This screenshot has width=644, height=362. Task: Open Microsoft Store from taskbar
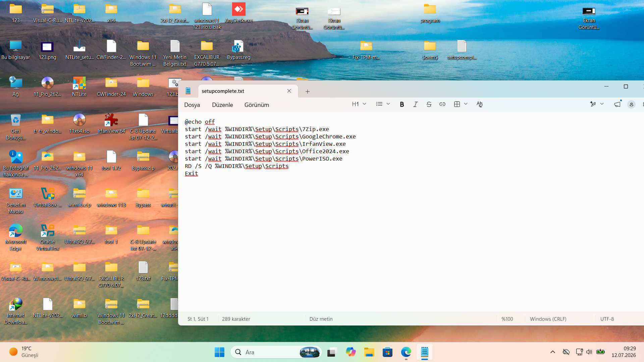click(387, 352)
